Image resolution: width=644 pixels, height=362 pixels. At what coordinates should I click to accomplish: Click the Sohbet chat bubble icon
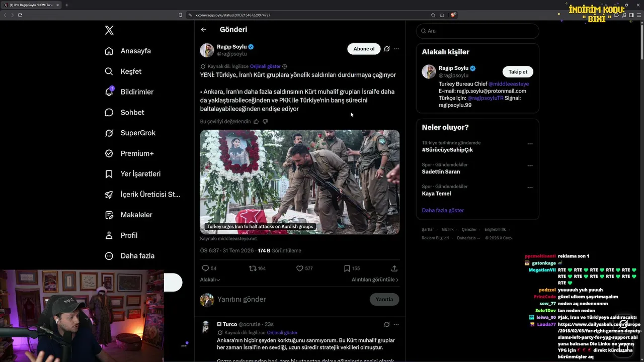[x=109, y=112]
